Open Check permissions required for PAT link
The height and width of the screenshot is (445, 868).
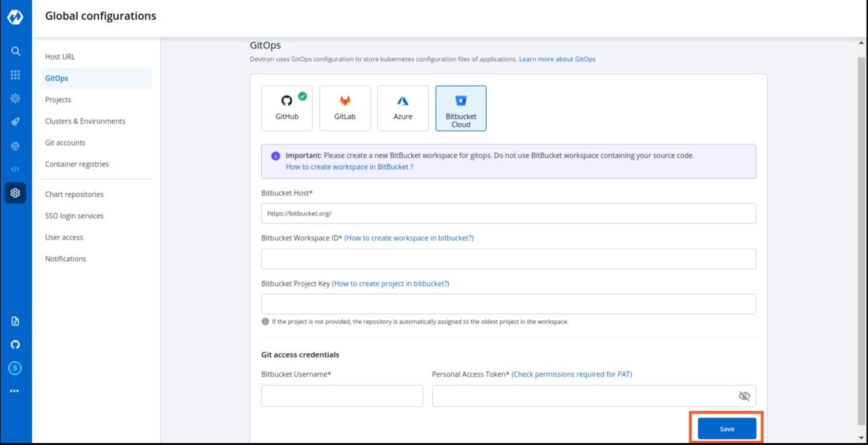click(x=572, y=375)
